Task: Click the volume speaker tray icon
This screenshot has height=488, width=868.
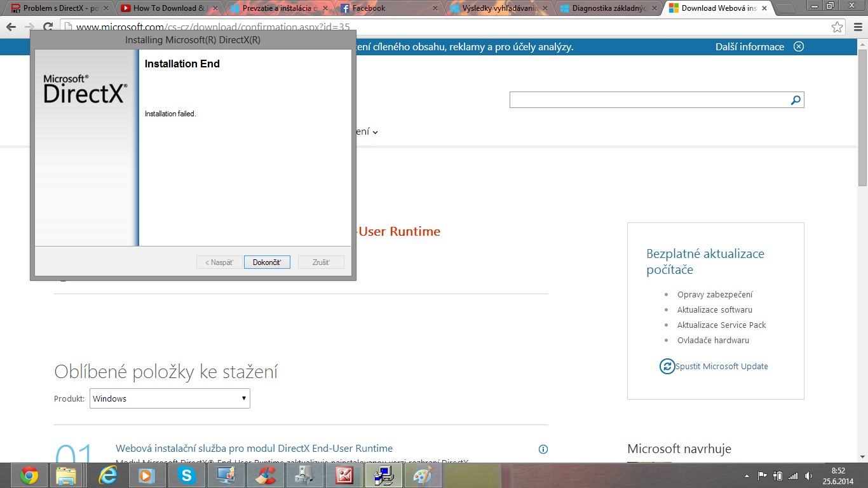Action: coord(808,475)
